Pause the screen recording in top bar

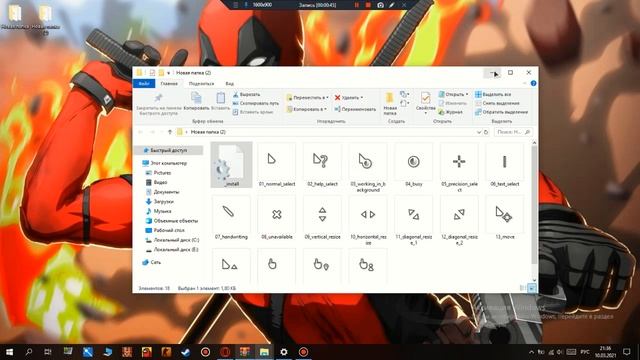point(357,5)
